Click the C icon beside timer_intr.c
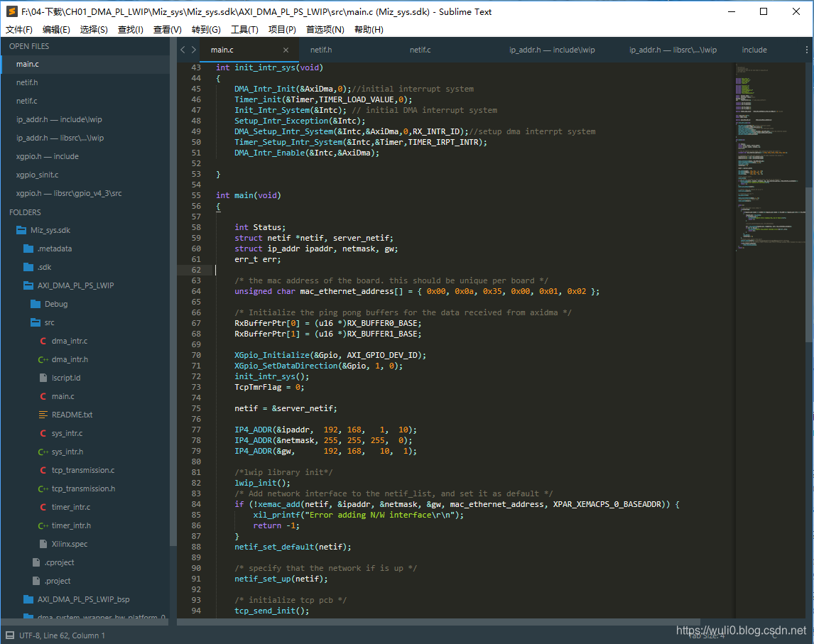This screenshot has width=814, height=644. tap(43, 507)
